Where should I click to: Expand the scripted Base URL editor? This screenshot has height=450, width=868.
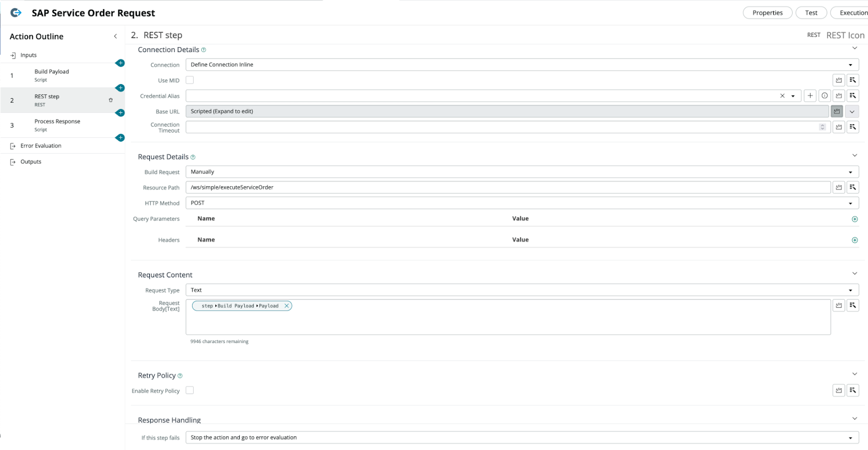(x=852, y=111)
